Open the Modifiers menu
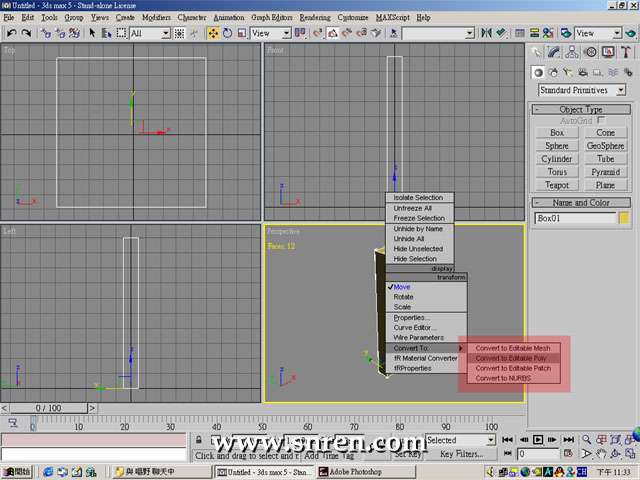The image size is (640, 480). [x=156, y=18]
